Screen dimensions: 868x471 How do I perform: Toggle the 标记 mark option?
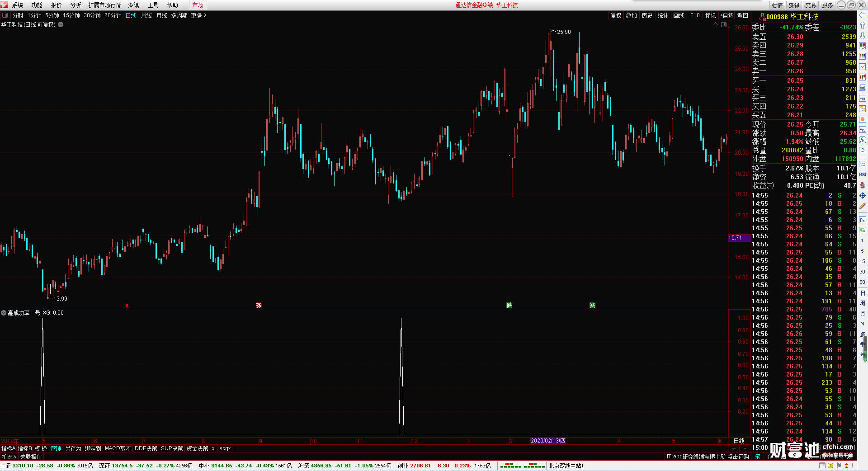pyautogui.click(x=710, y=15)
